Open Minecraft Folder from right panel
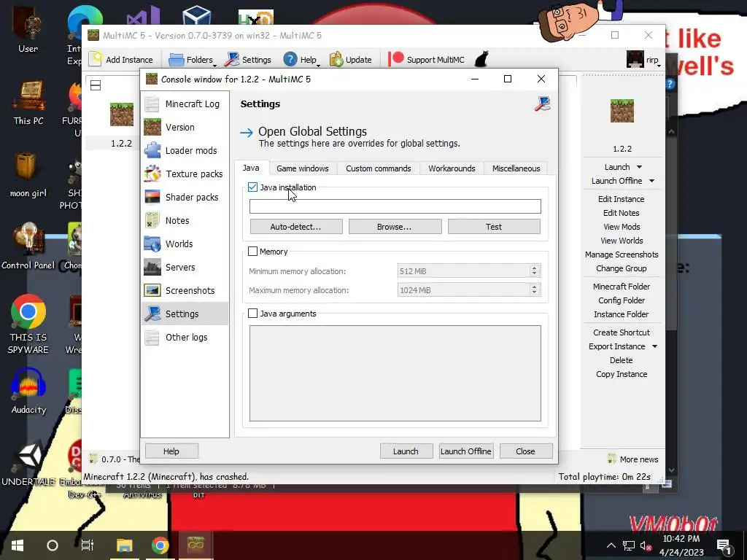 622,286
